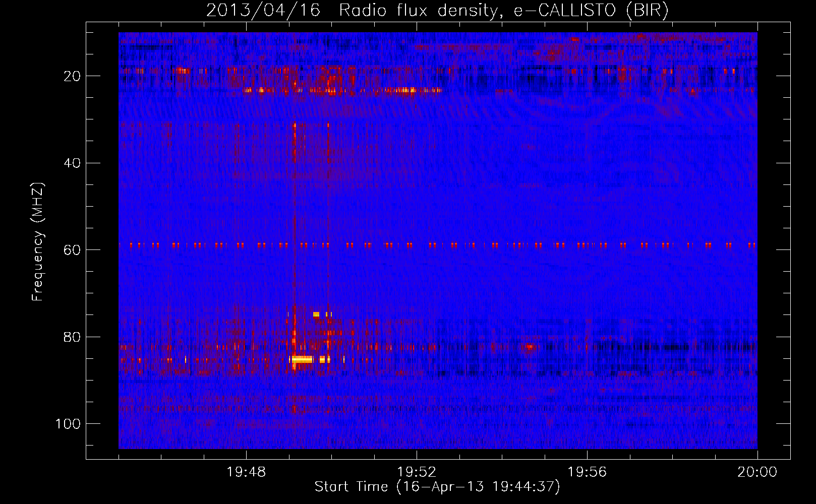This screenshot has height=504, width=816.
Task: Click the "20:00" time tick label
Action: [x=757, y=472]
